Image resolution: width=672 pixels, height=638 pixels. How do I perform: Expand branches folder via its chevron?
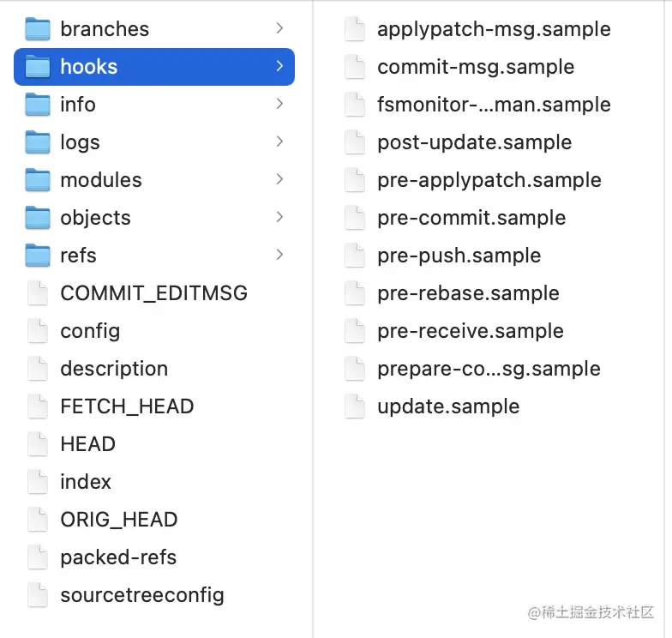279,29
